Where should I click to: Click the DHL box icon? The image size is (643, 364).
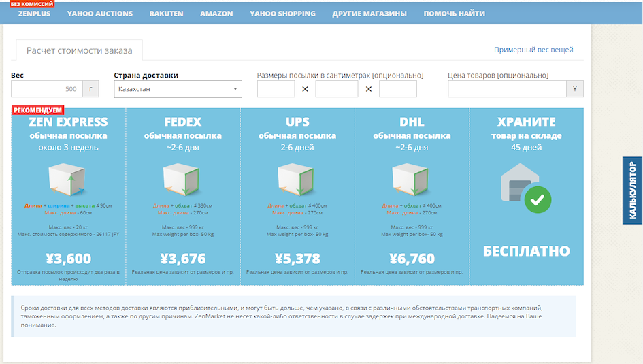[410, 180]
